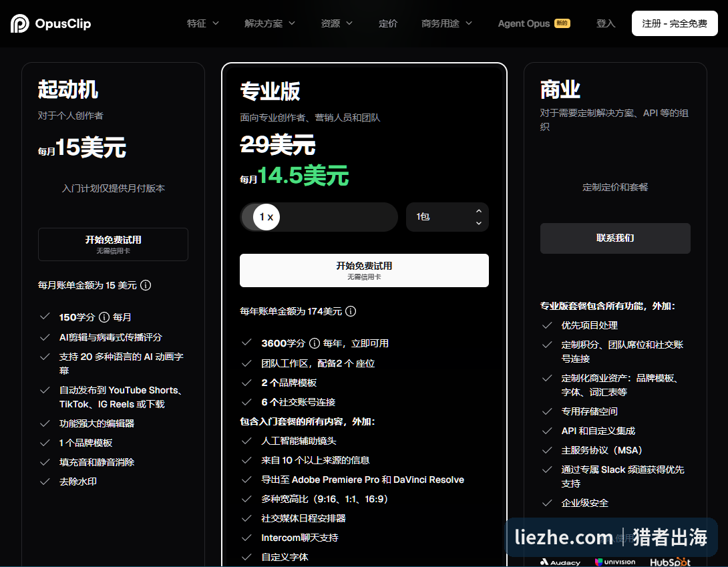728x567 pixels.
Task: Click the 专业版 plan title
Action: pyautogui.click(x=270, y=91)
